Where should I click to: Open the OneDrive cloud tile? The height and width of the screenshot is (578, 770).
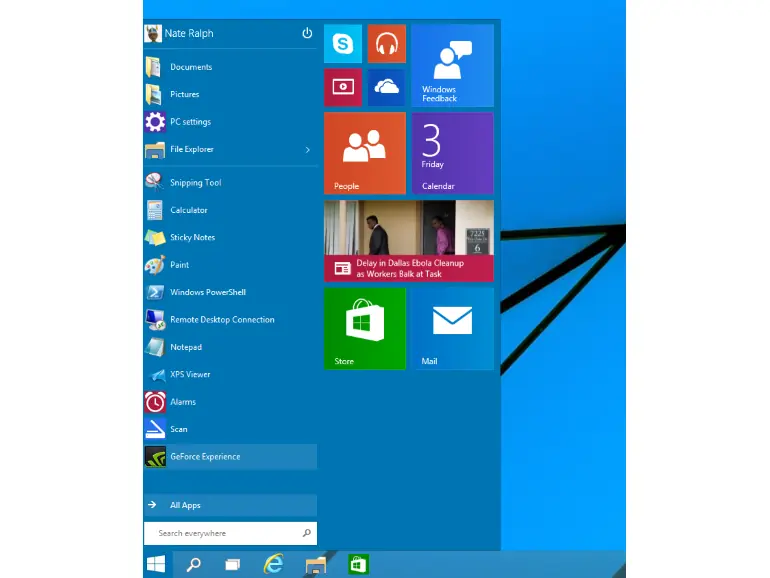click(386, 87)
